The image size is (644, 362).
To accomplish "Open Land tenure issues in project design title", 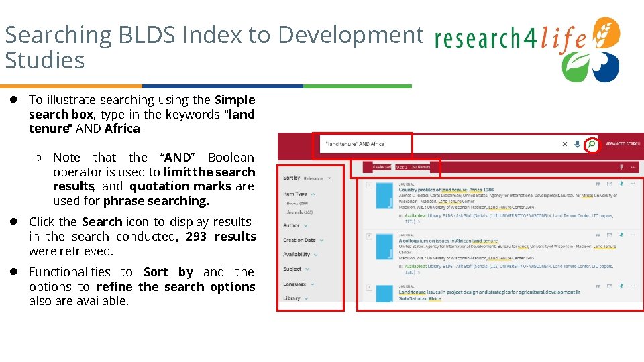I will coord(489,295).
